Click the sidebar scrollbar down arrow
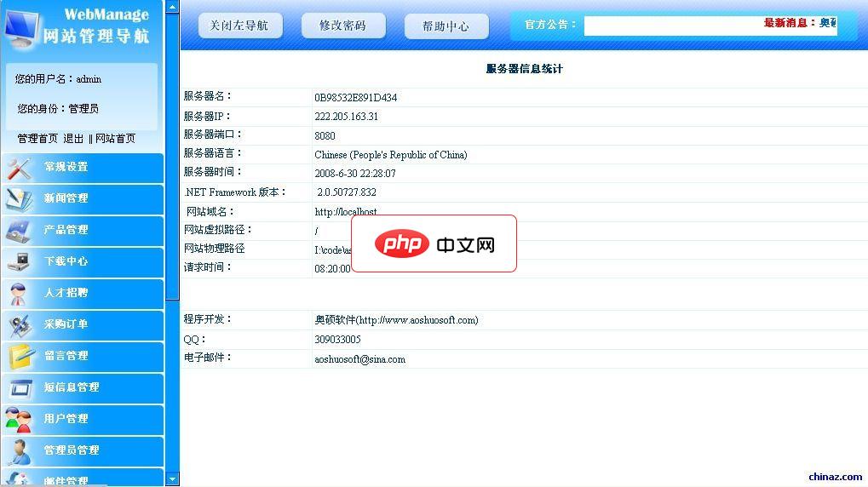Viewport: 868px width, 487px height. [x=172, y=479]
